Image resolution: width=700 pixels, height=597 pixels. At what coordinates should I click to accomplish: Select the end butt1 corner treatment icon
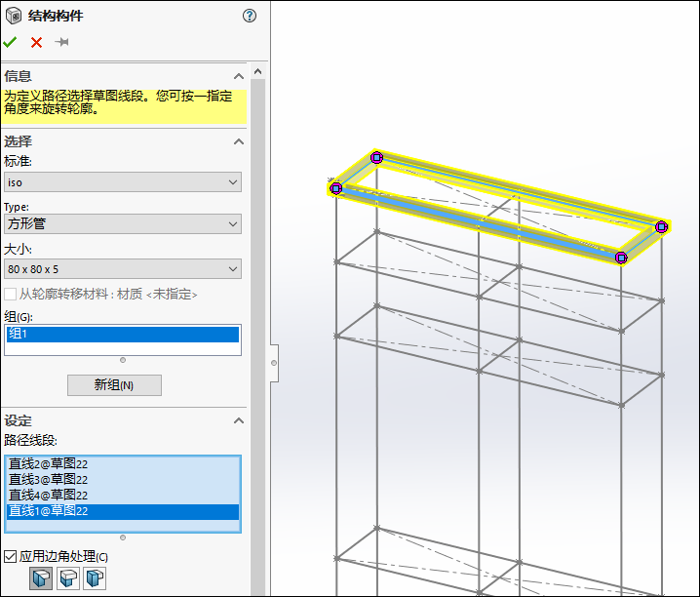[x=68, y=578]
